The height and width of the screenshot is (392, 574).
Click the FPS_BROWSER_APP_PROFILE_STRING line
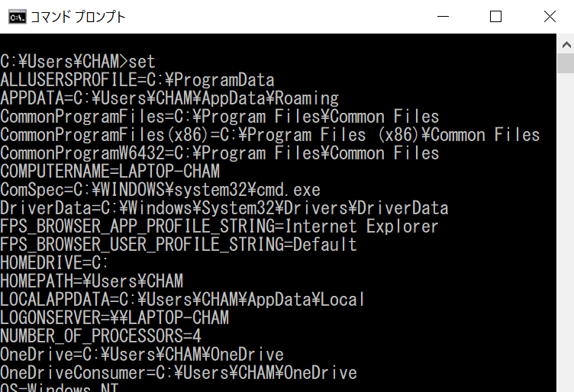pos(220,227)
